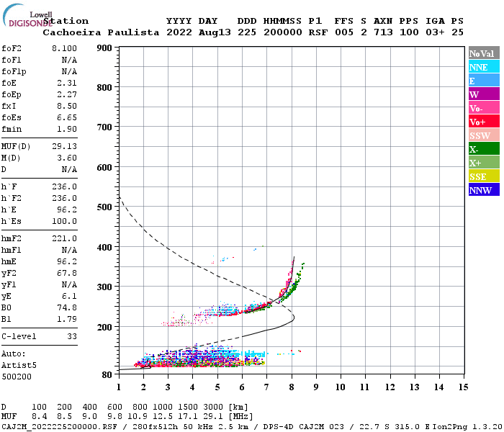The width and height of the screenshot is (504, 432).
Task: Select the NNW dark blue legend swatch
Action: click(x=484, y=189)
